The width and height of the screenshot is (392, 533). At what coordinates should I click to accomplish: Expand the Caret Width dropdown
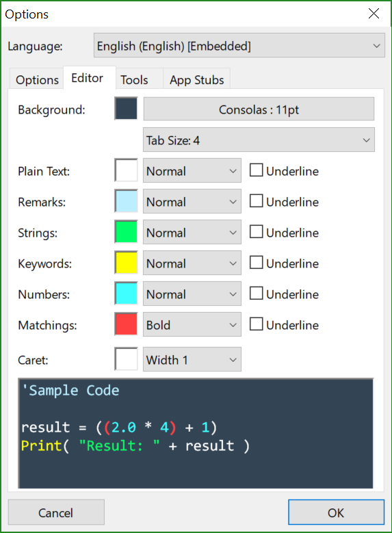(192, 359)
